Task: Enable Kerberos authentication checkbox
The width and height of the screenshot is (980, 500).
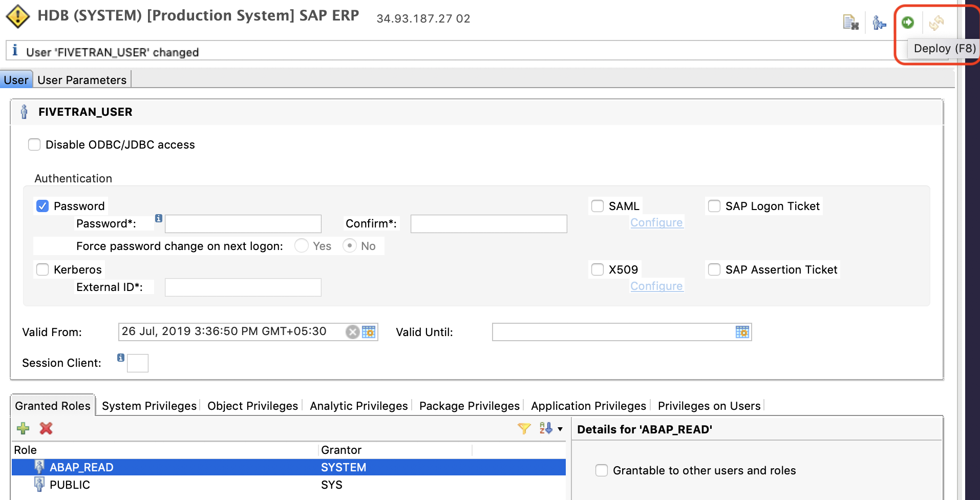Action: [42, 269]
